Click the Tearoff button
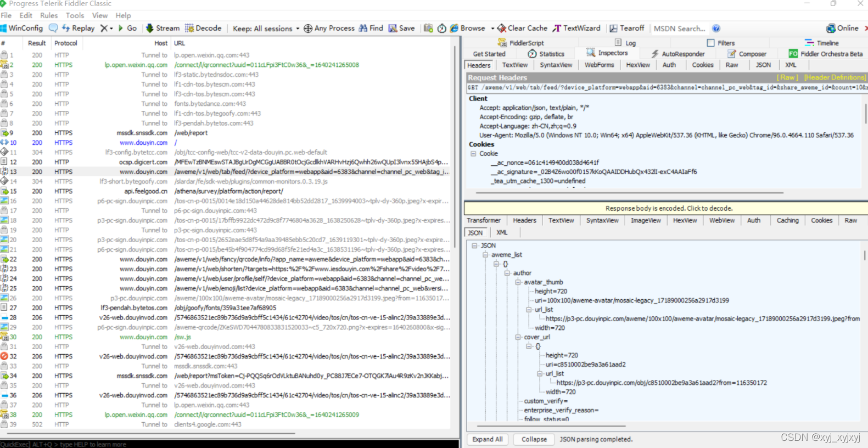This screenshot has height=448, width=868. pos(627,28)
